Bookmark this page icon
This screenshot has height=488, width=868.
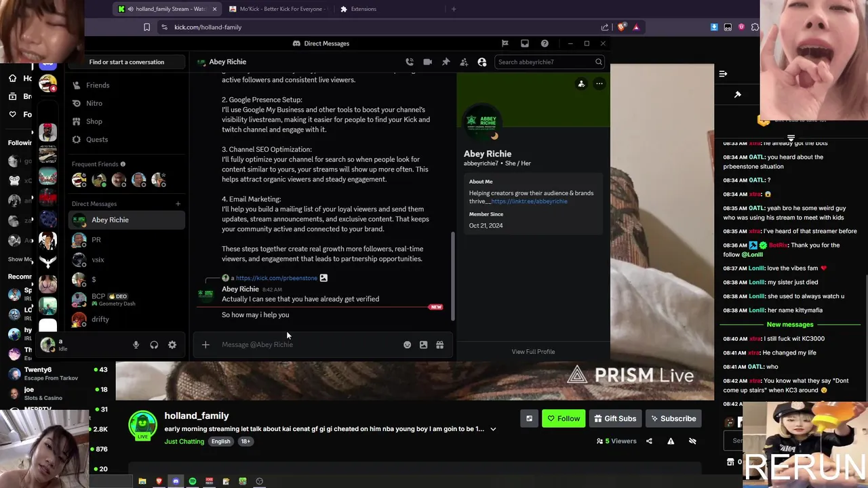point(146,27)
